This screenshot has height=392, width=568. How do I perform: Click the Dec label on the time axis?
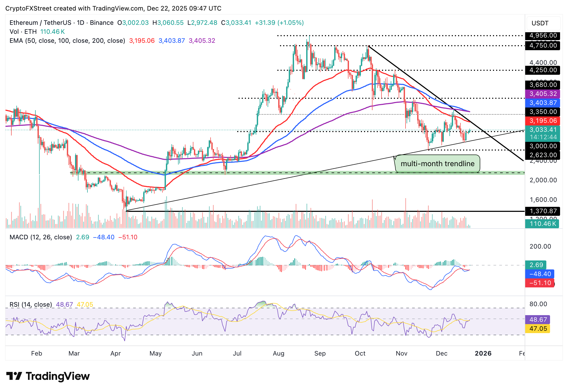coord(442,353)
